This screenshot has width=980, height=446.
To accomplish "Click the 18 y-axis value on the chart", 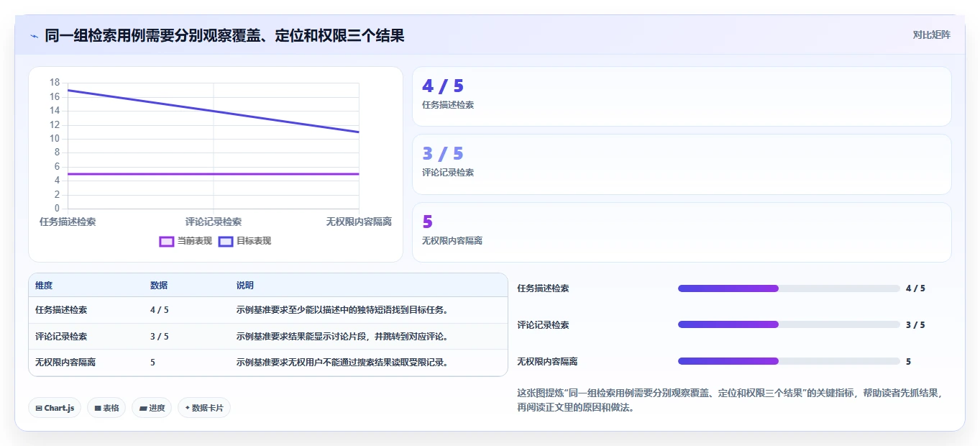I will tap(55, 83).
